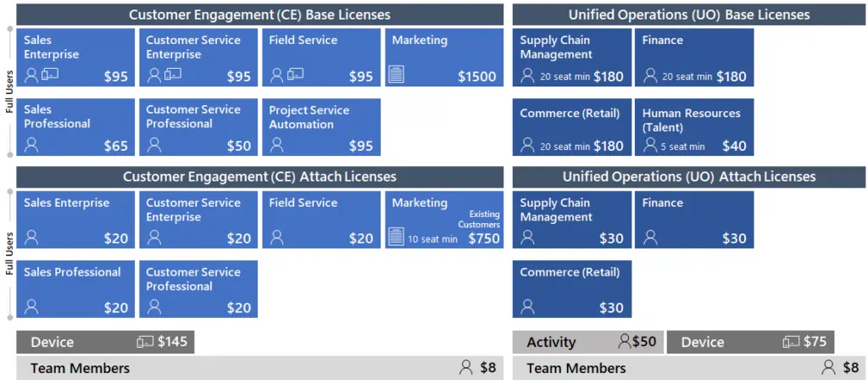The image size is (868, 385).
Task: Click user icon in Commerce (Retail) base tile
Action: point(527,145)
